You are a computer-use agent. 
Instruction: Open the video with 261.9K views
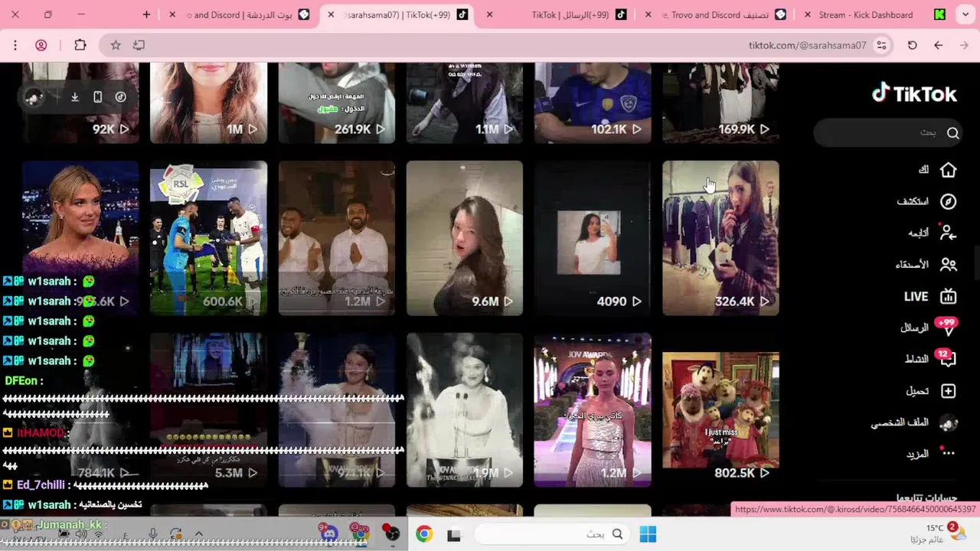[x=337, y=103]
